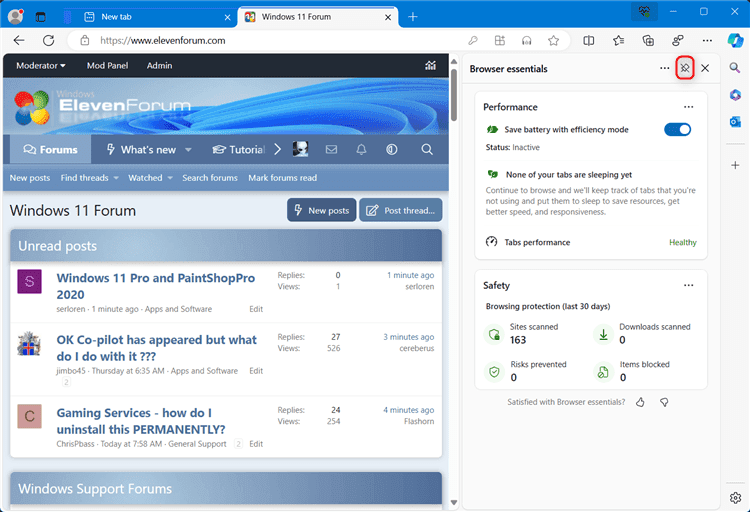Open forum inbox envelope icon
Screen dimensions: 750x512
tap(331, 150)
